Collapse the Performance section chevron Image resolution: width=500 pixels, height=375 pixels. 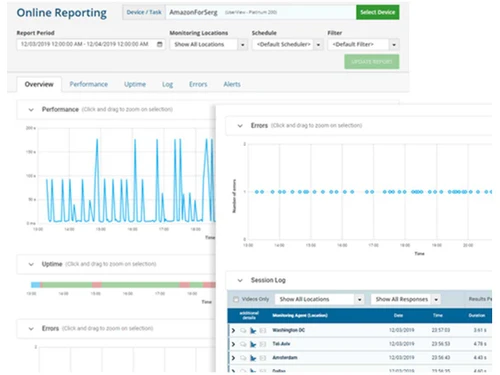point(31,110)
